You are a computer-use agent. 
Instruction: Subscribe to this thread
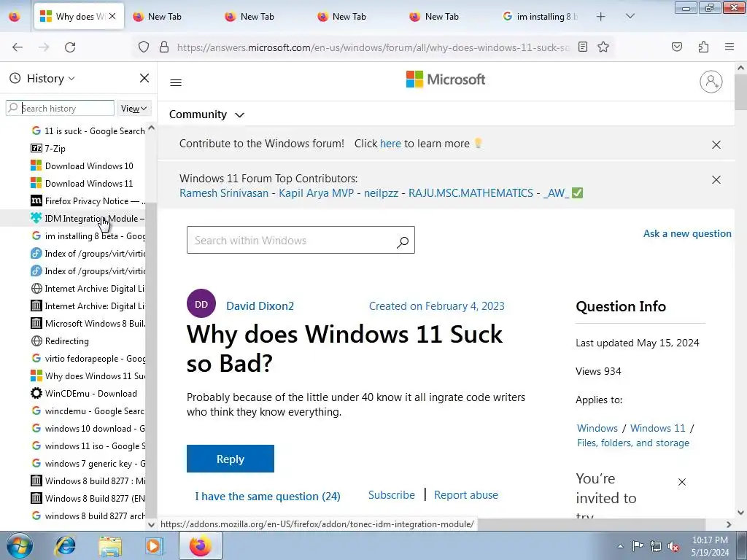[391, 495]
